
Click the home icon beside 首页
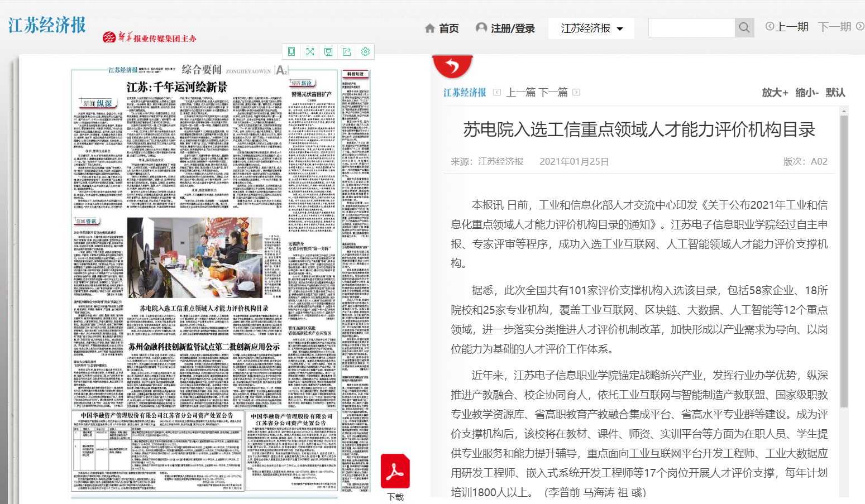pyautogui.click(x=429, y=28)
